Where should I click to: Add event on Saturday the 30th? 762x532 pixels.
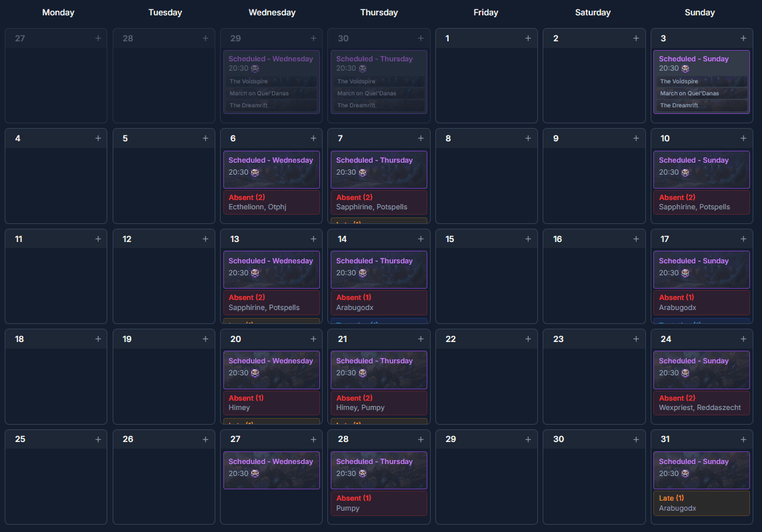pyautogui.click(x=635, y=440)
